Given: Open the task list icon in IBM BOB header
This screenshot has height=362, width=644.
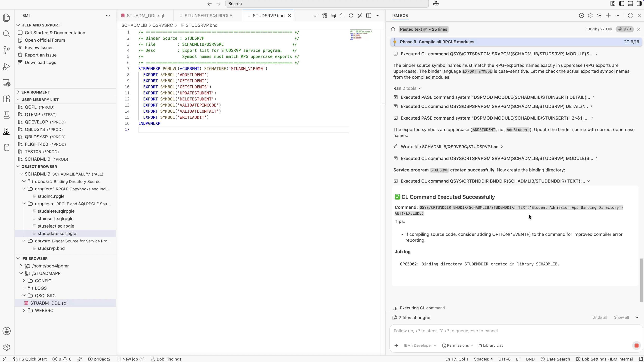Looking at the screenshot, I should (x=599, y=16).
